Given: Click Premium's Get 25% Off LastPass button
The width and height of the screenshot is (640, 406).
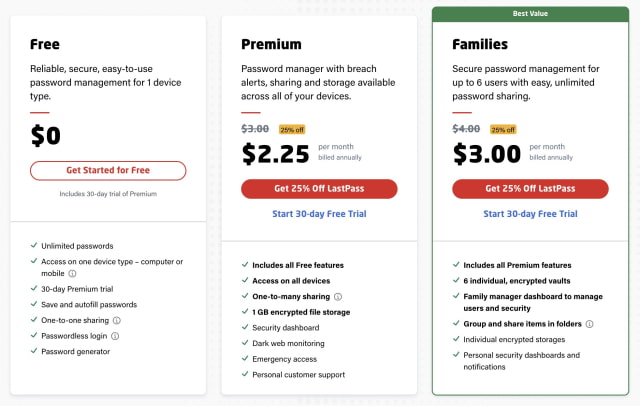Looking at the screenshot, I should [319, 189].
